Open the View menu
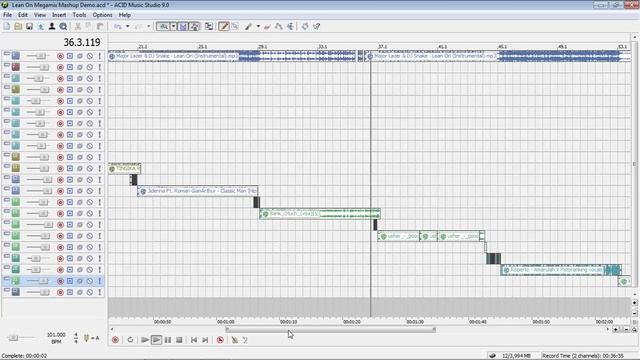640x360 pixels. (40, 15)
